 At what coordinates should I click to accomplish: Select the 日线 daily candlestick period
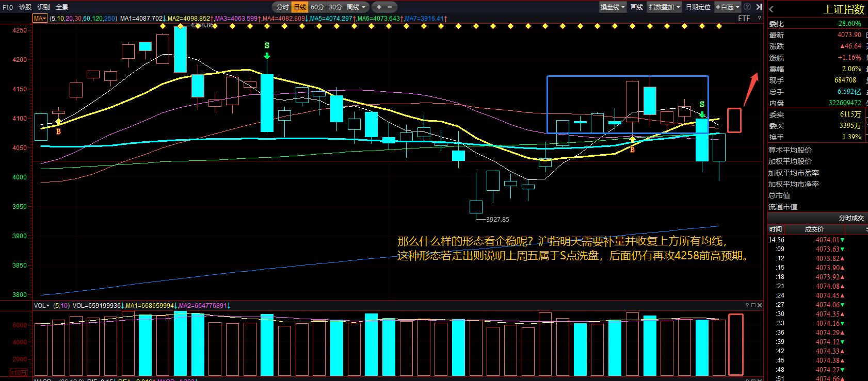point(300,7)
